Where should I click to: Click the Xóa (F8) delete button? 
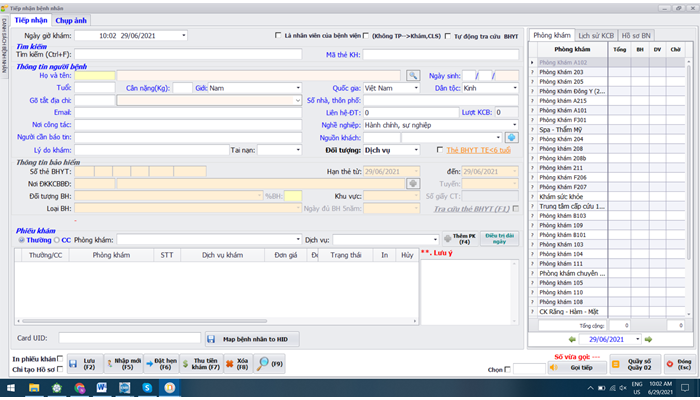tap(238, 364)
